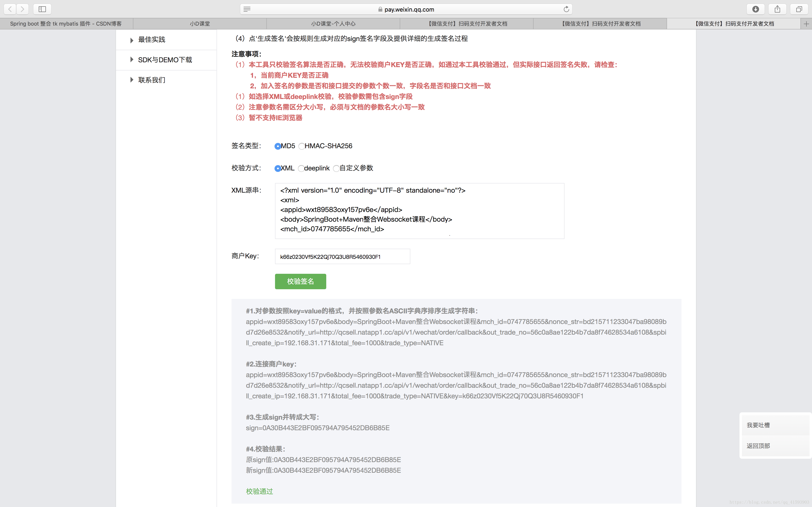The image size is (812, 507).
Task: Click the 返回顶部 link
Action: [758, 446]
